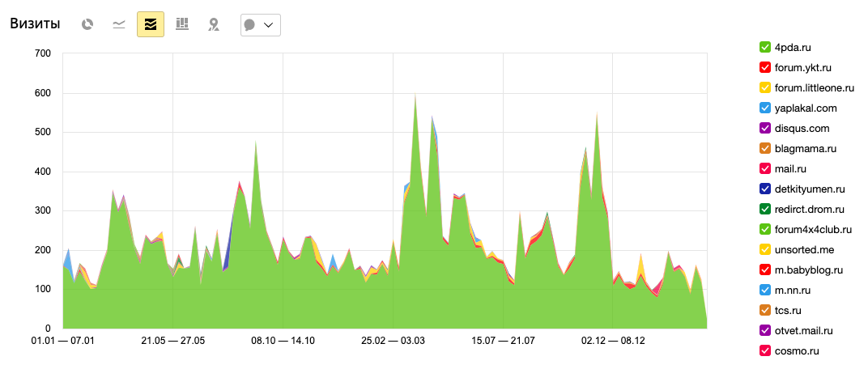Click the 21.05 — 27.05 axis label
Image resolution: width=868 pixels, height=365 pixels.
(x=173, y=341)
